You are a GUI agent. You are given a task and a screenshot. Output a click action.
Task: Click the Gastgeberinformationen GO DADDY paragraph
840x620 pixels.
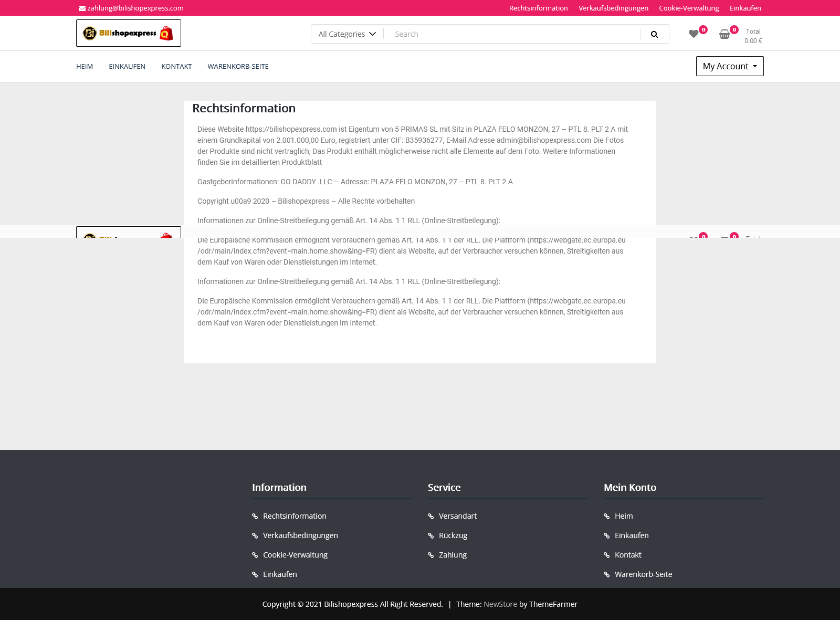click(355, 182)
